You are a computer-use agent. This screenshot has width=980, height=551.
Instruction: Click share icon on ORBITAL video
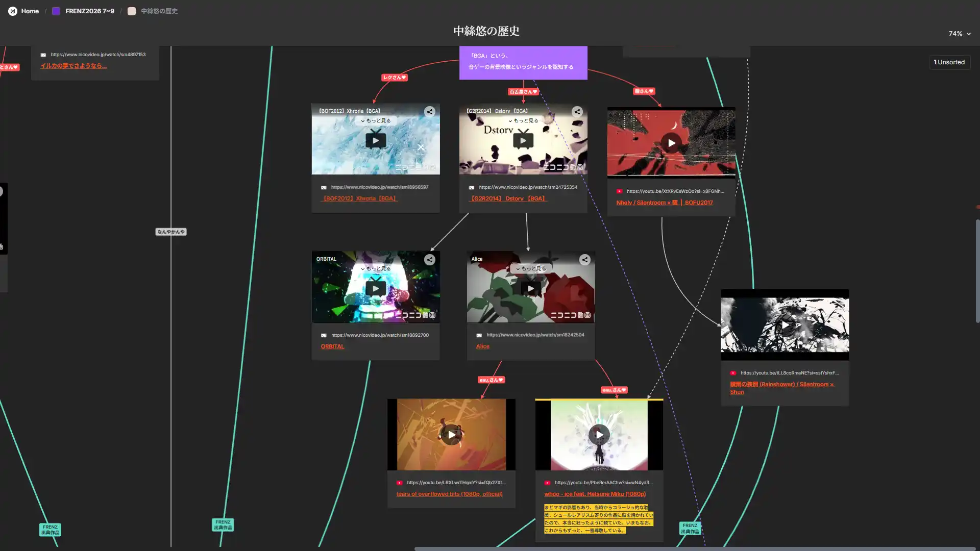pyautogui.click(x=430, y=260)
